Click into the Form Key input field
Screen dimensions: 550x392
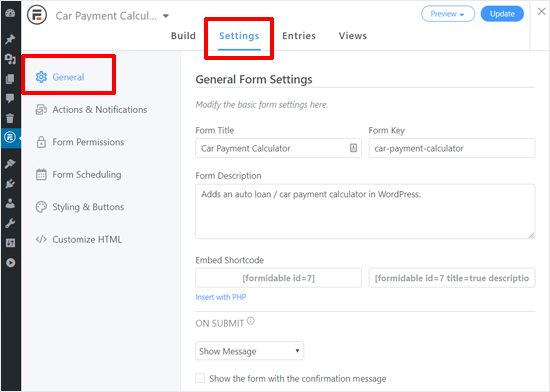coord(452,148)
